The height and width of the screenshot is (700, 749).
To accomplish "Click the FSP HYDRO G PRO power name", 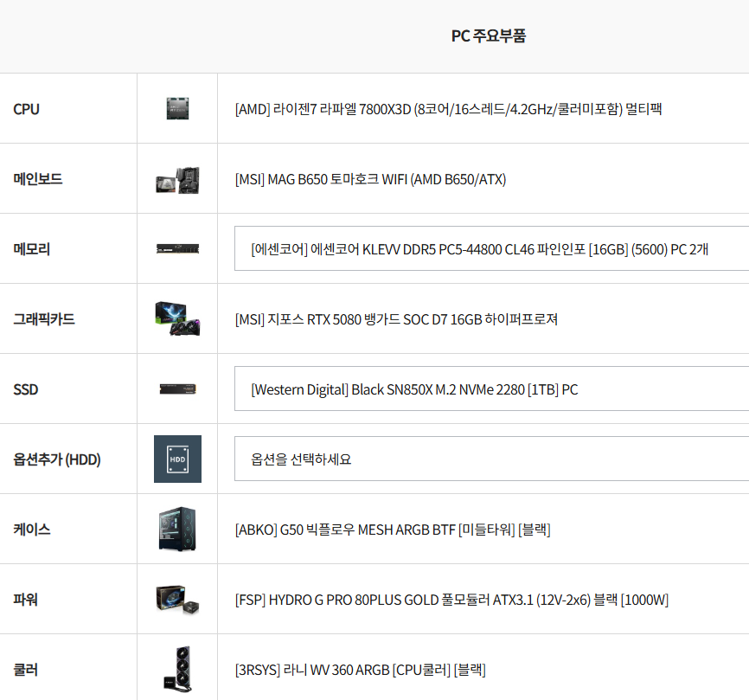I will coord(451,600).
